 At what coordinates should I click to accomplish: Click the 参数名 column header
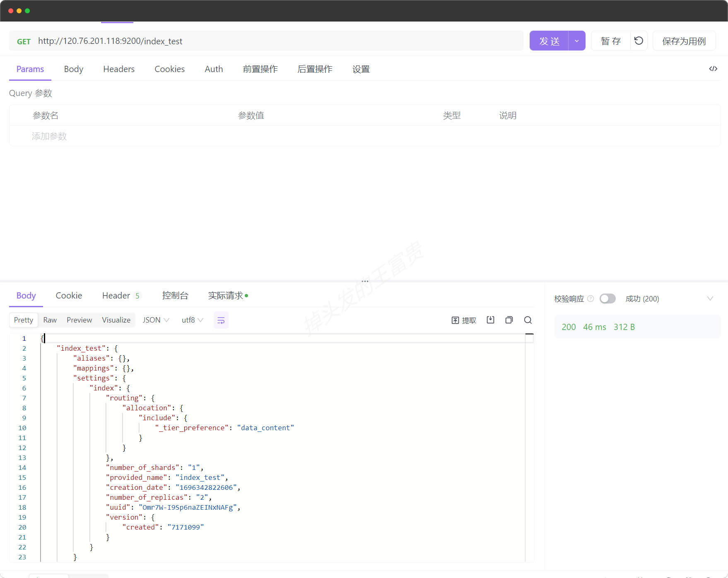(x=46, y=116)
